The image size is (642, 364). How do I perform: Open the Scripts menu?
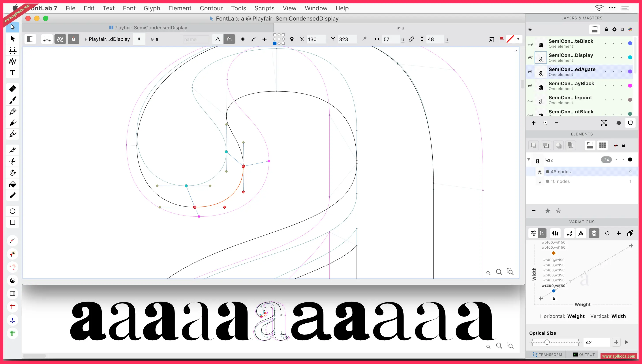(264, 8)
